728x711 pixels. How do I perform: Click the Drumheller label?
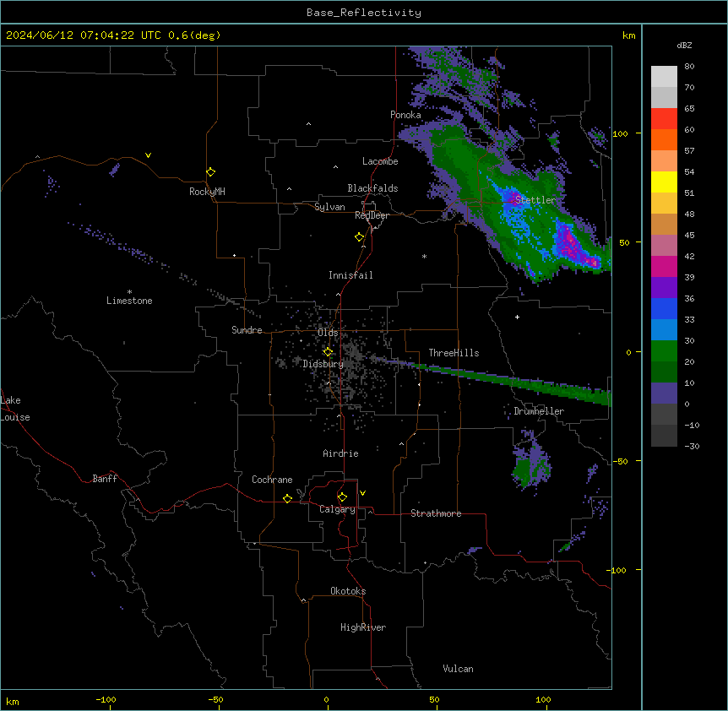point(539,411)
